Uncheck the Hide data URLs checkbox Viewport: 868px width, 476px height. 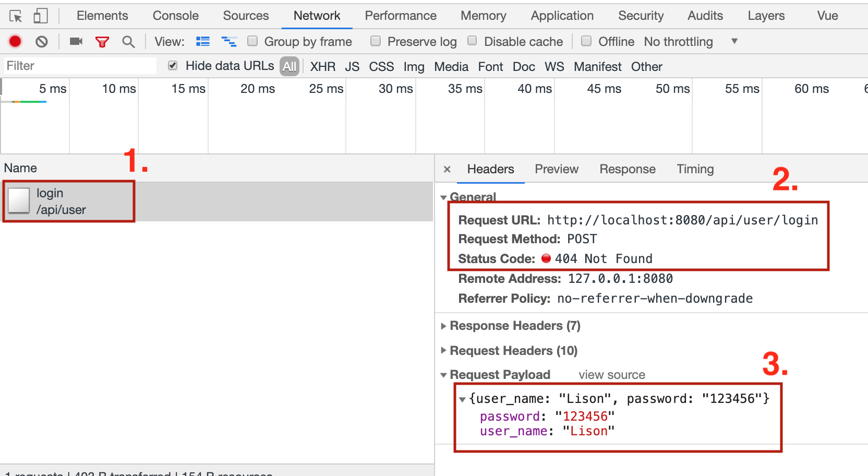click(x=173, y=65)
